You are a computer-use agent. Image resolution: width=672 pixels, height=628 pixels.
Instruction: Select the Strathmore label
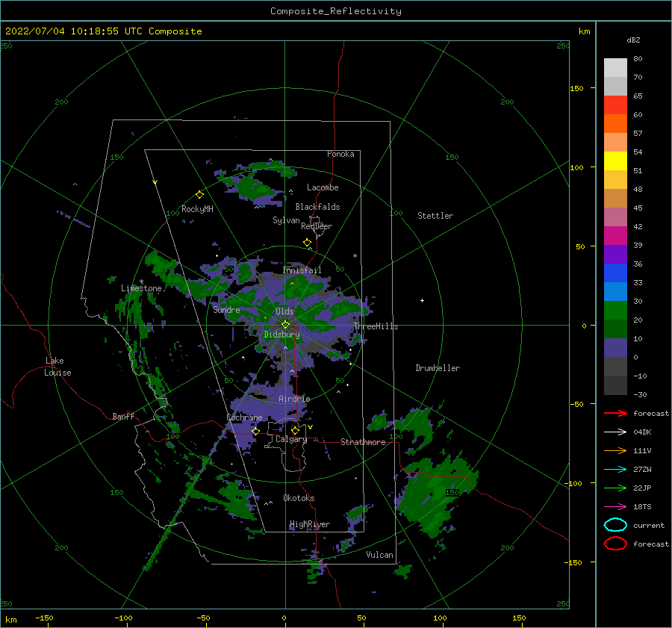pyautogui.click(x=363, y=442)
